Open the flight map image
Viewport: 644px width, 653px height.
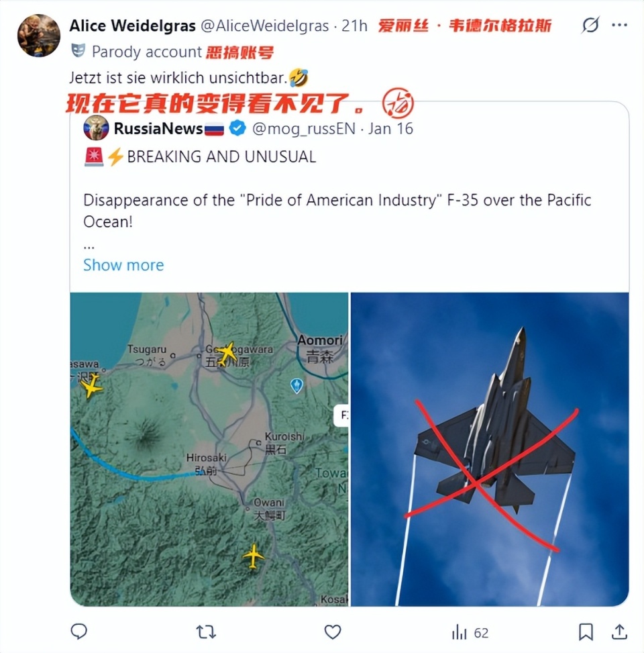(209, 450)
